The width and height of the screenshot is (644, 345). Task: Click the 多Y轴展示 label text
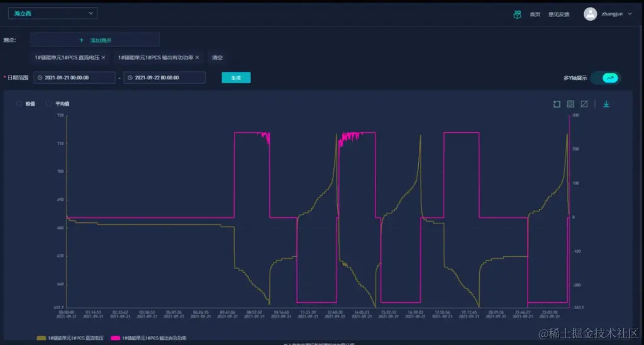(575, 78)
